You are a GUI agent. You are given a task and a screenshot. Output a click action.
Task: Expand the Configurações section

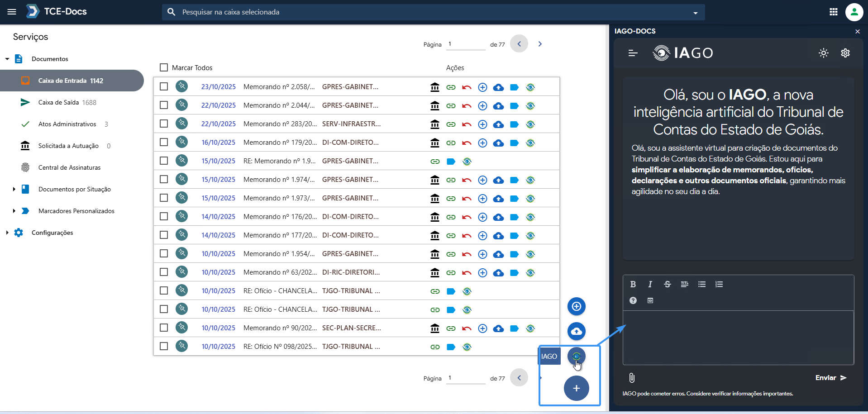click(7, 233)
